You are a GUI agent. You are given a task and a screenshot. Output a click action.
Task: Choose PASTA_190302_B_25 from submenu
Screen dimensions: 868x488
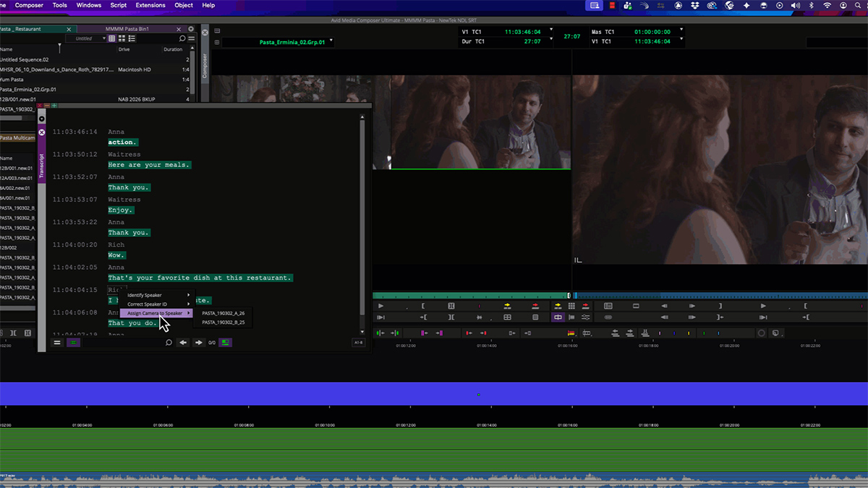pos(224,322)
